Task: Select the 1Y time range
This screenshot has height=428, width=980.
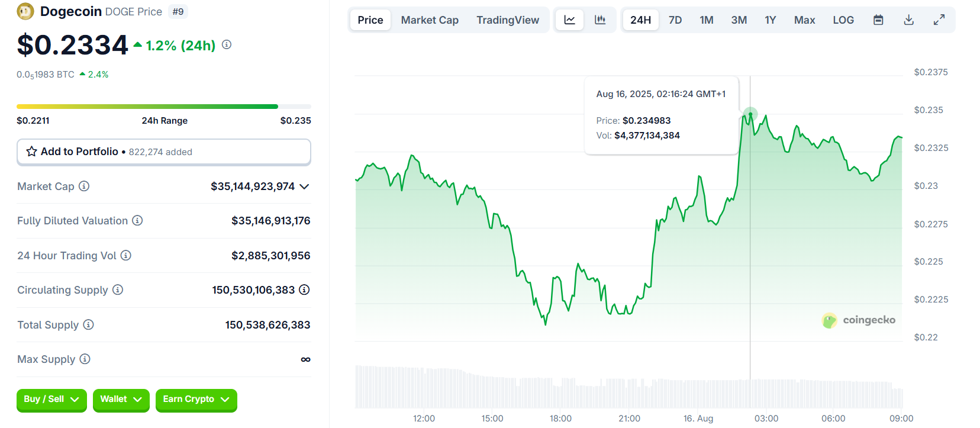Action: [770, 20]
